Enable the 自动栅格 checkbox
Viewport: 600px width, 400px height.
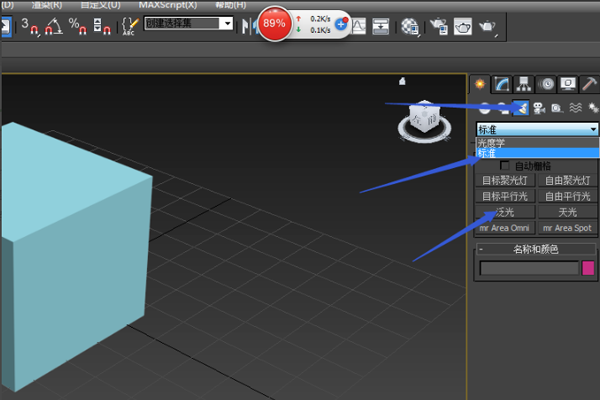click(x=504, y=166)
